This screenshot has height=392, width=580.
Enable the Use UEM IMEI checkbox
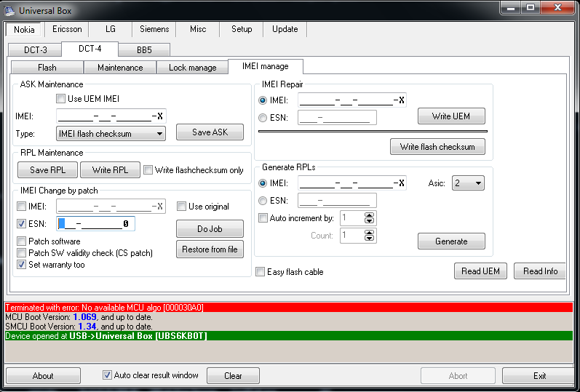click(60, 99)
